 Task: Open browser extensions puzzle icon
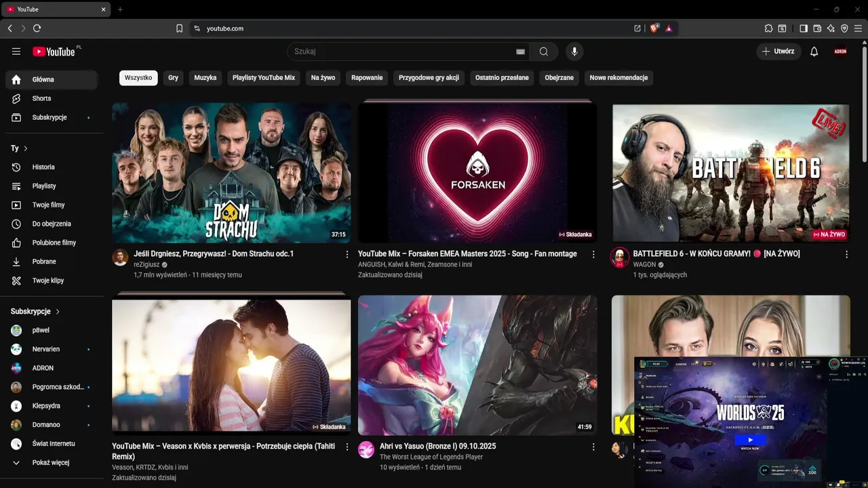pos(768,28)
